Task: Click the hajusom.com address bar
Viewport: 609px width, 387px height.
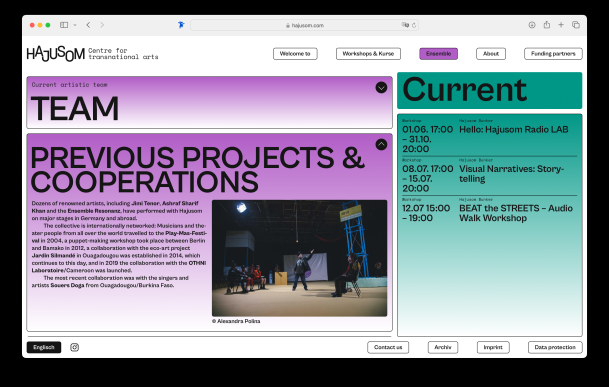Action: 304,25
